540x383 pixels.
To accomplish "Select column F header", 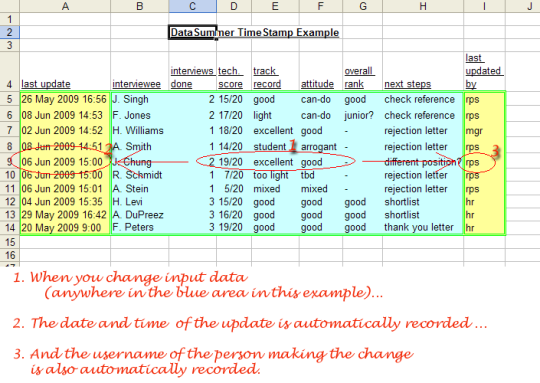I will (x=321, y=6).
